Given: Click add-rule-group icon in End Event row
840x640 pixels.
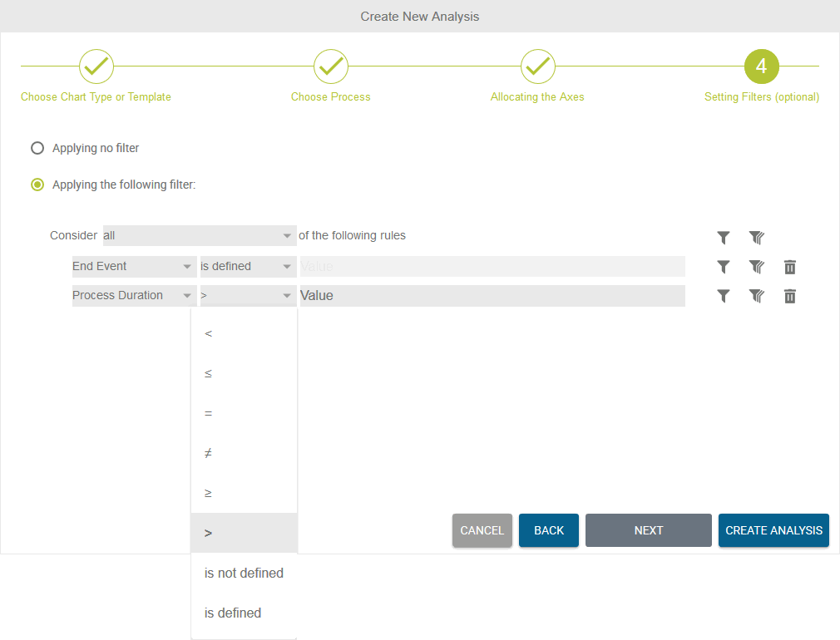Looking at the screenshot, I should 756,267.
